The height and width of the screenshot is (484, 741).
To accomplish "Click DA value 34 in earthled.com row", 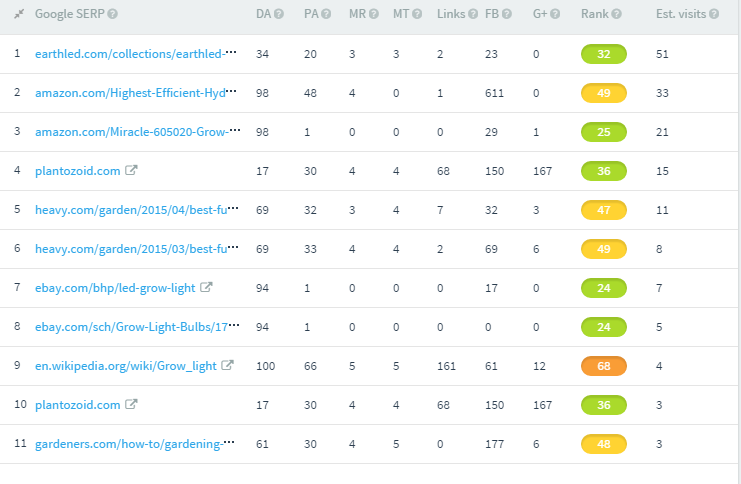I will tap(262, 54).
